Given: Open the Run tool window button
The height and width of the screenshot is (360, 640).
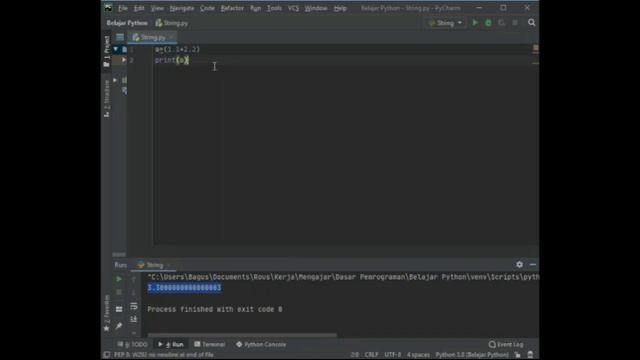Looking at the screenshot, I should click(x=171, y=344).
